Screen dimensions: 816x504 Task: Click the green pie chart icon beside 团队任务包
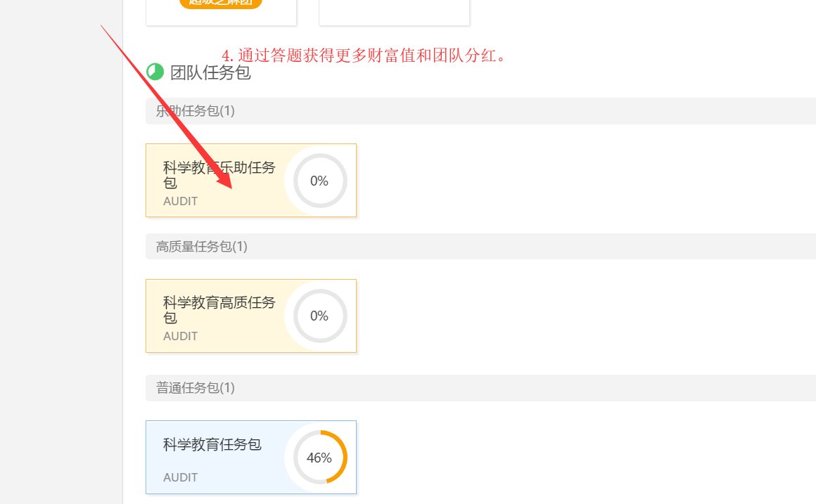click(154, 72)
